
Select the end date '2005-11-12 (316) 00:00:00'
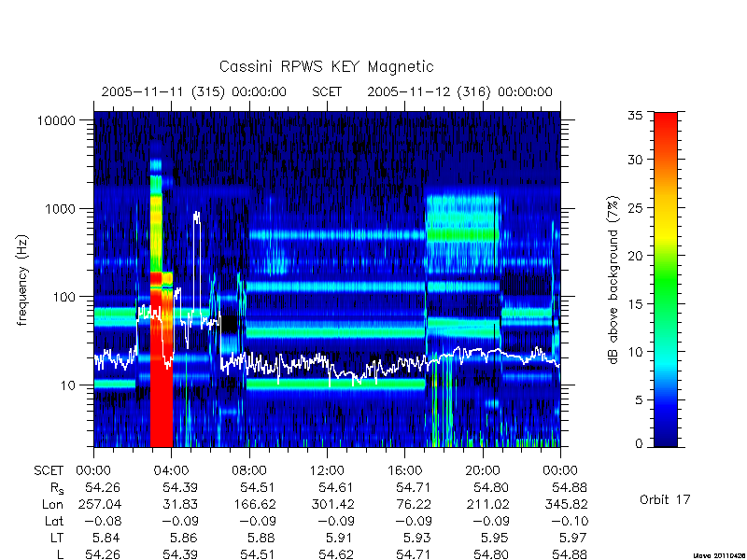459,91
